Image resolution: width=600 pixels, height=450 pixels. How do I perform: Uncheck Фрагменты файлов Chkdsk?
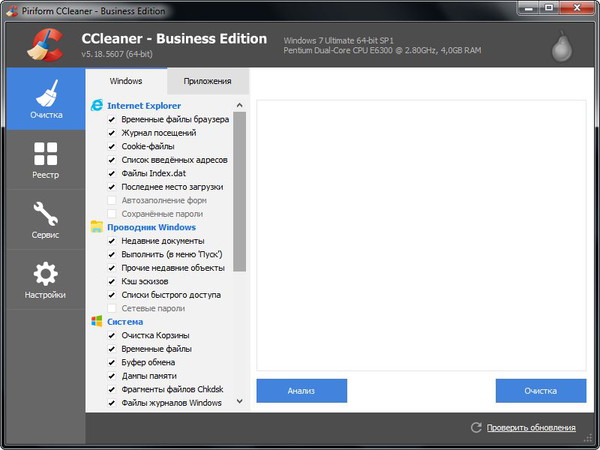click(x=112, y=389)
